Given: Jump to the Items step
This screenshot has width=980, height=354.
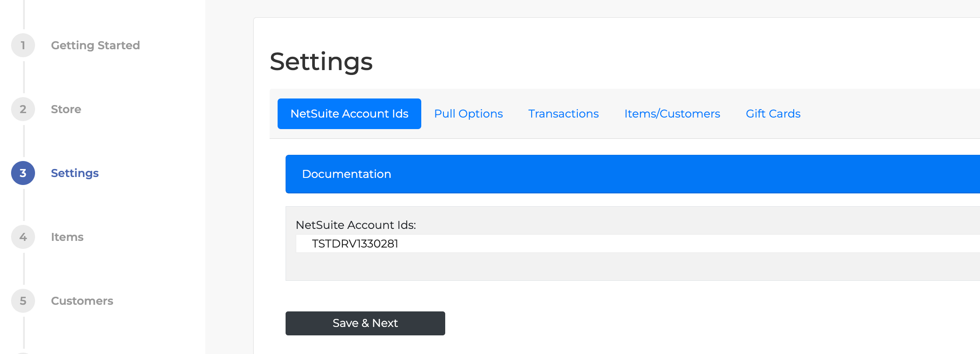Looking at the screenshot, I should click(x=67, y=237).
